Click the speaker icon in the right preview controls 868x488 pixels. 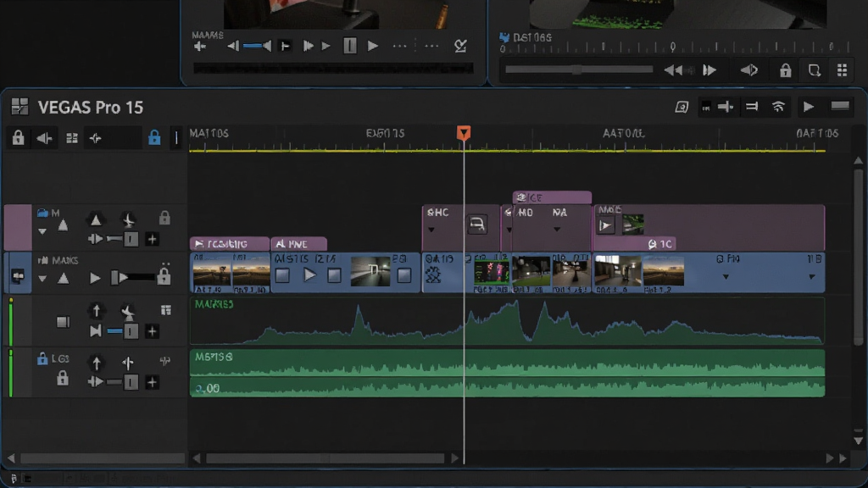tap(749, 70)
